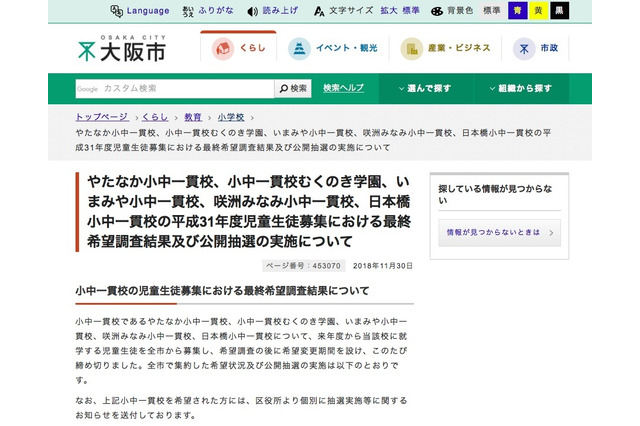Click the 文字サイズ text-size icon
Viewport: 640px width, 426px height.
(319, 11)
